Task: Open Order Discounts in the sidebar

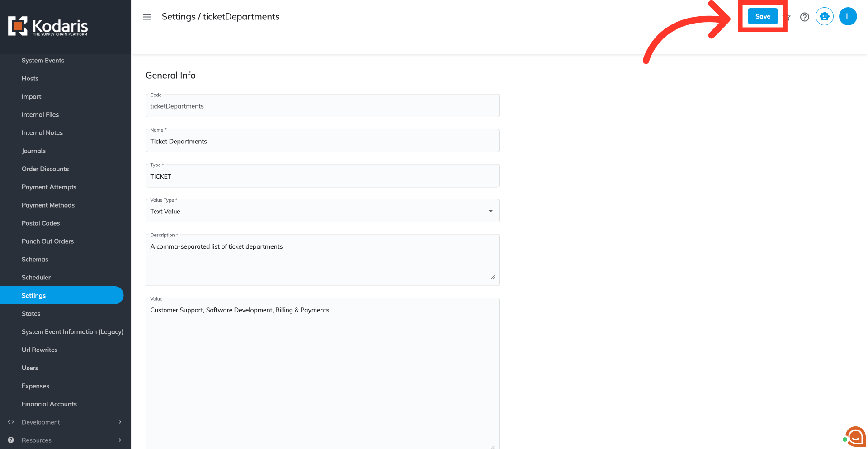Action: point(45,169)
